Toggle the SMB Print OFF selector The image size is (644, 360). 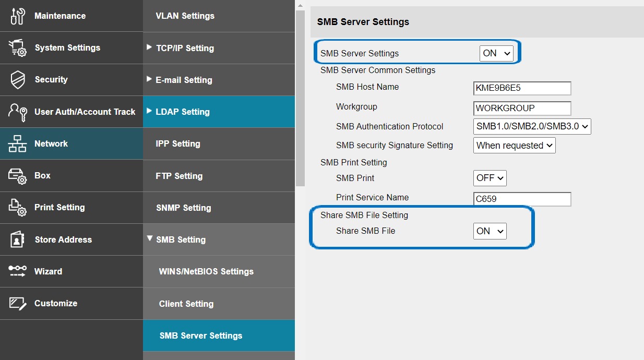coord(490,178)
